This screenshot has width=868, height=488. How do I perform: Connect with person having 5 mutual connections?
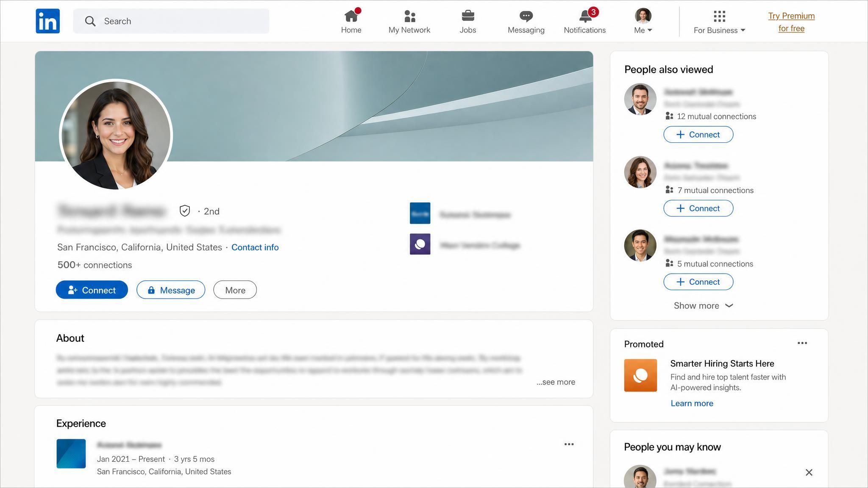point(698,282)
